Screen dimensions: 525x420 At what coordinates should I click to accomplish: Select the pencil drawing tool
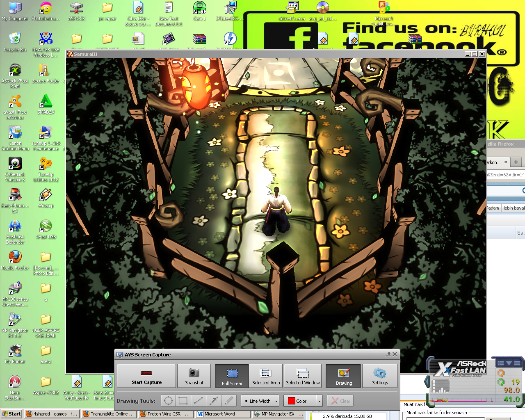(229, 401)
